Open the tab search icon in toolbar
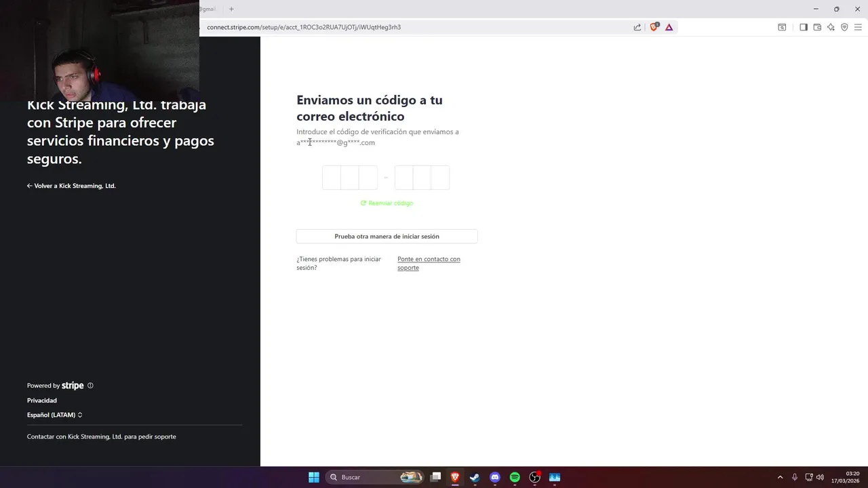Image resolution: width=868 pixels, height=488 pixels. pos(782,27)
